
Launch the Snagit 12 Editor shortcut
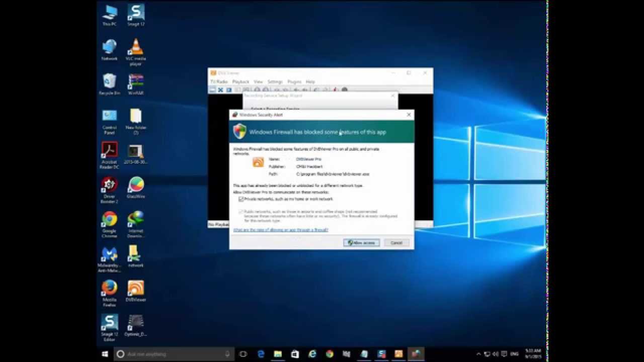click(x=110, y=328)
